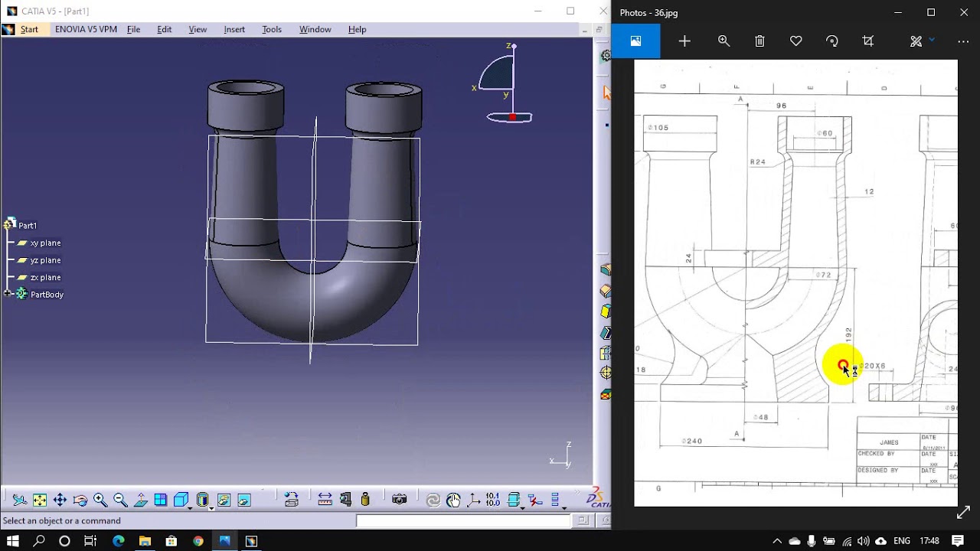This screenshot has height=551, width=980.
Task: Click the CATIA compass at top right
Action: tap(501, 83)
